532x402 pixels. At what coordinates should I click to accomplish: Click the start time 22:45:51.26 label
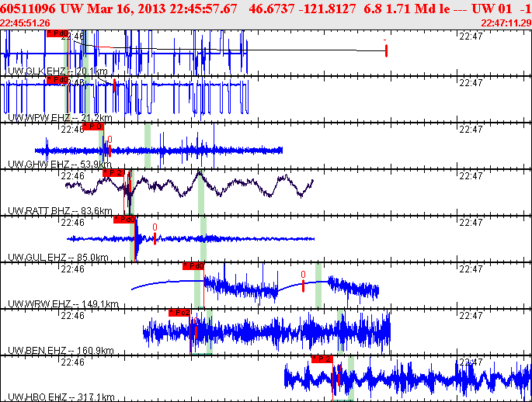point(25,23)
